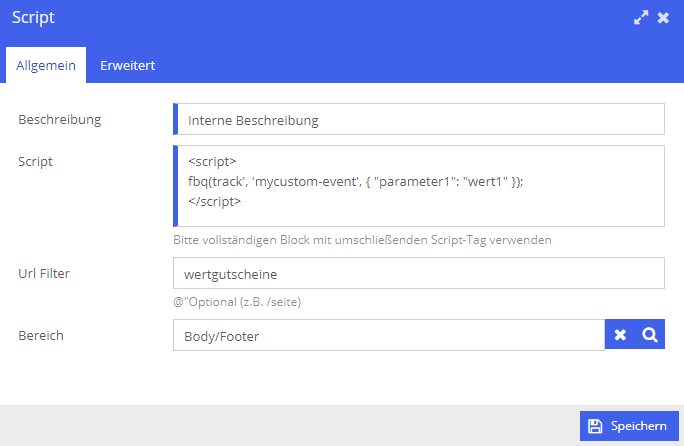Click the Optional (z.B. /seite) hint text

click(237, 302)
